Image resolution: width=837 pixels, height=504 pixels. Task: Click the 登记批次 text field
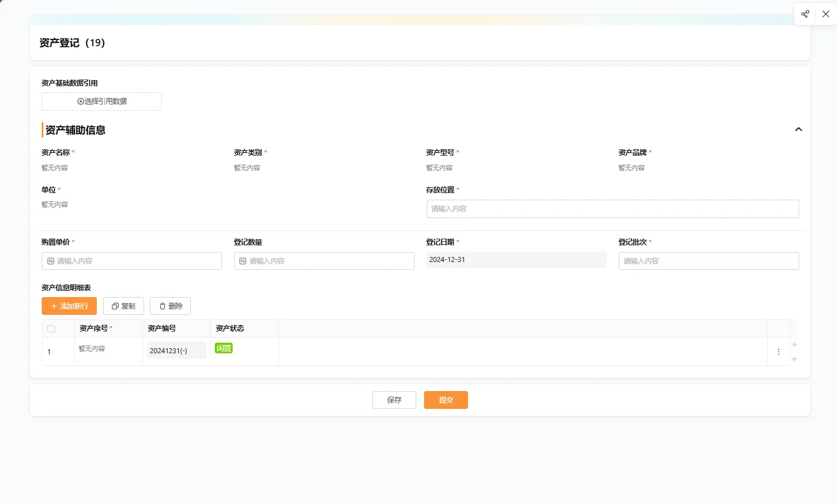pyautogui.click(x=708, y=261)
